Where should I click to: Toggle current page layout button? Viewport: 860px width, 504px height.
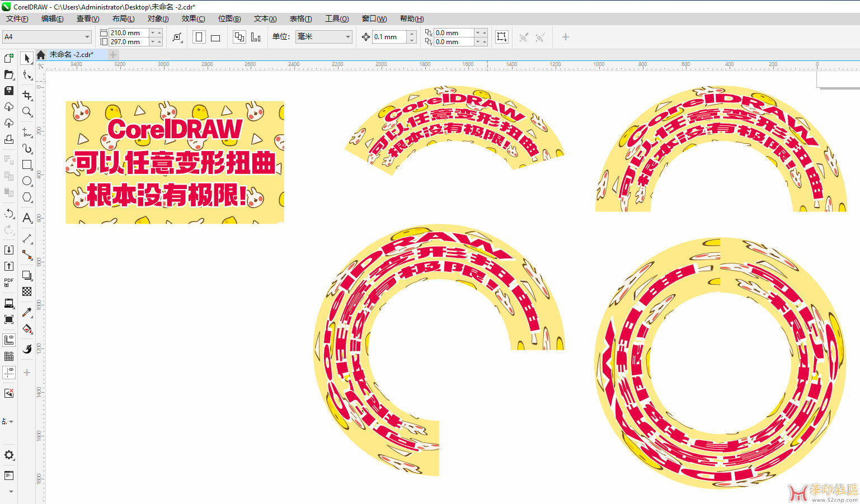(x=256, y=37)
